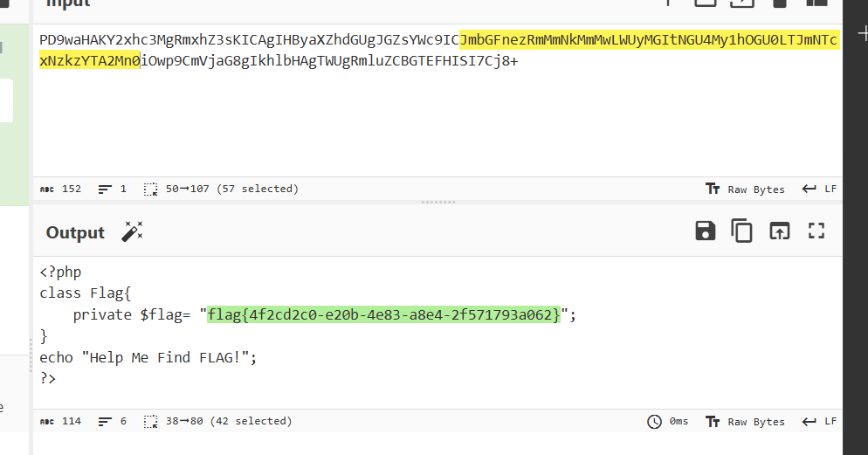The image size is (868, 455).
Task: Click the yellow highlighted Base64 input text
Action: coord(648,41)
